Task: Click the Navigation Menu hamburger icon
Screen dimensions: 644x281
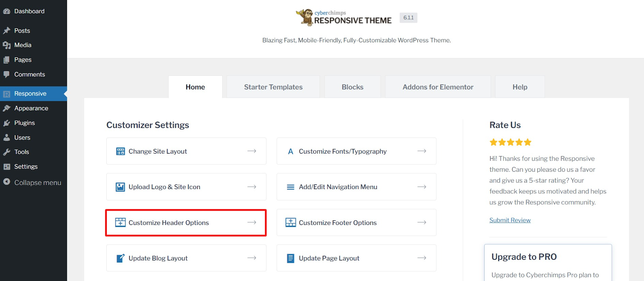Action: click(291, 187)
